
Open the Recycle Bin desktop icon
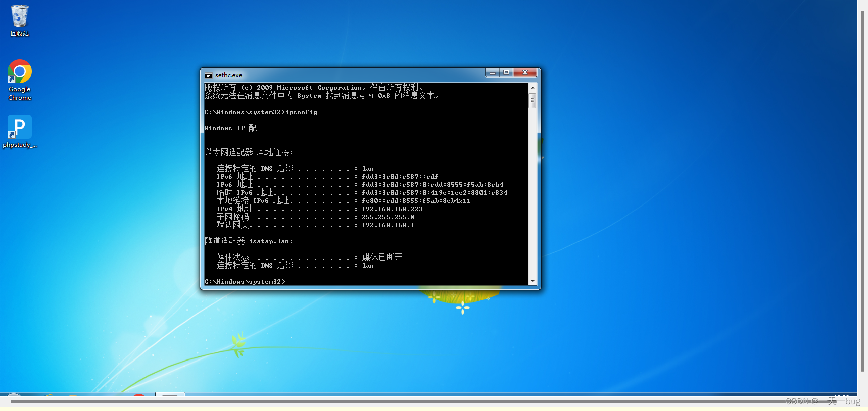click(x=20, y=21)
